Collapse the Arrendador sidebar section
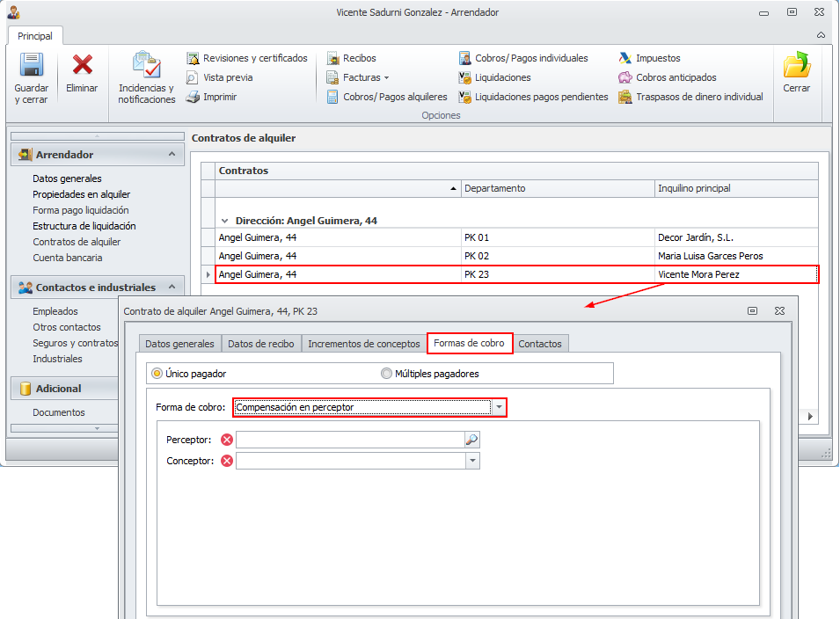840x619 pixels. [171, 154]
